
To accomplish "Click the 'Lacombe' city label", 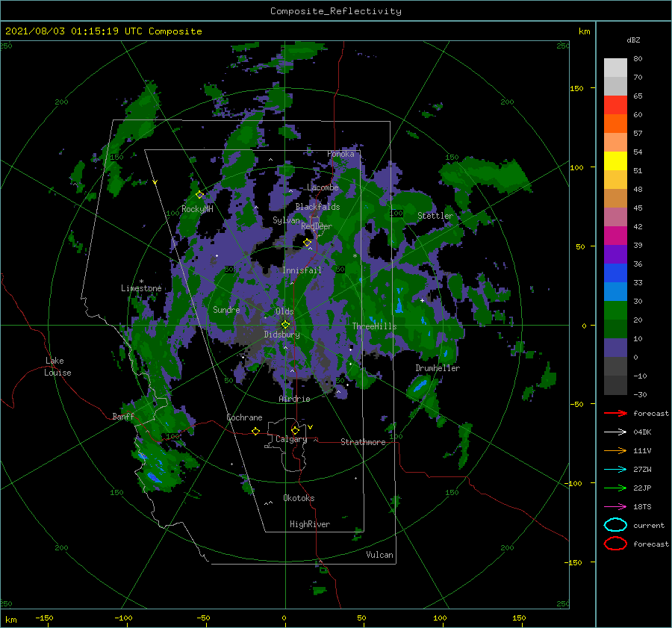I will coord(323,187).
